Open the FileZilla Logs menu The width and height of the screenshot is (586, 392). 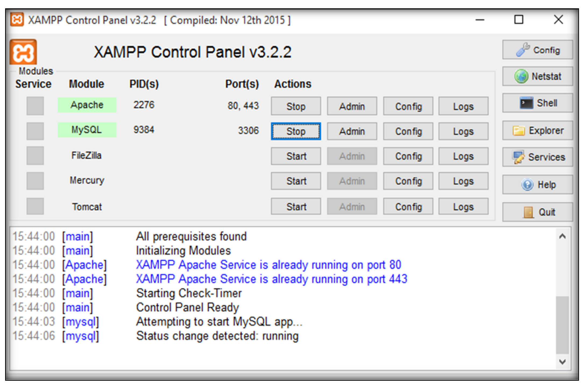[463, 156]
